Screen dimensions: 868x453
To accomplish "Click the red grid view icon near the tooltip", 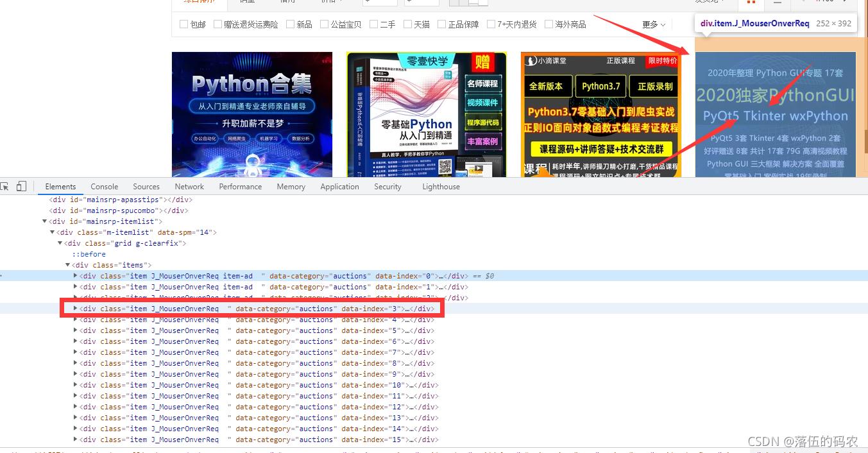I will (751, 3).
